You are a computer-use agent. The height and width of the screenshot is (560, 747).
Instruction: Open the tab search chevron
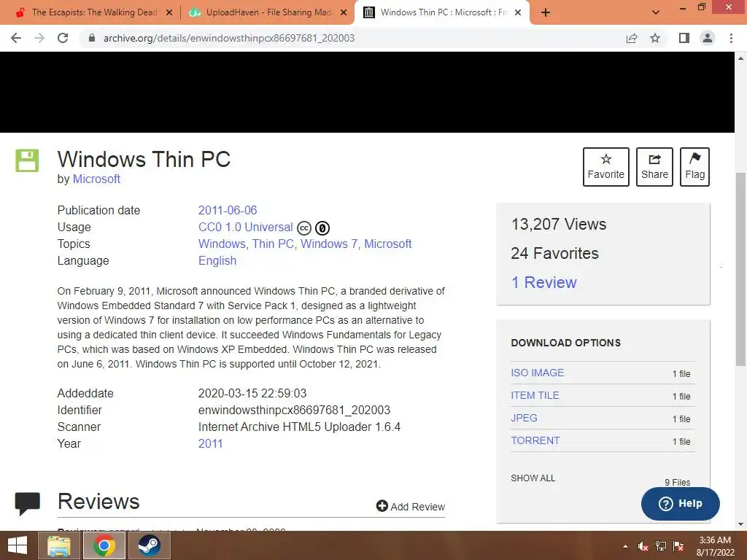tap(656, 12)
